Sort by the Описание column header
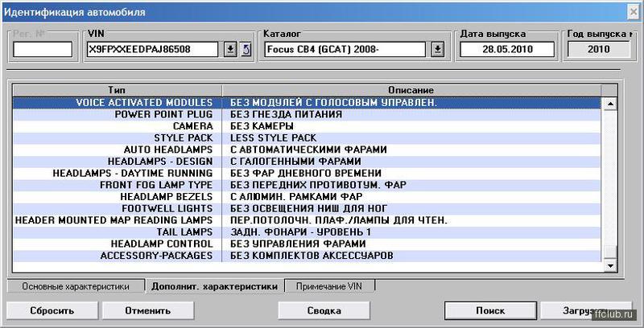The width and height of the screenshot is (644, 328). (411, 90)
